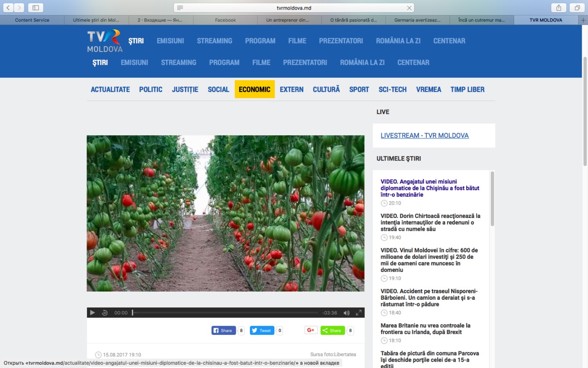Open the SPORT category
The width and height of the screenshot is (588, 368).
pos(359,89)
